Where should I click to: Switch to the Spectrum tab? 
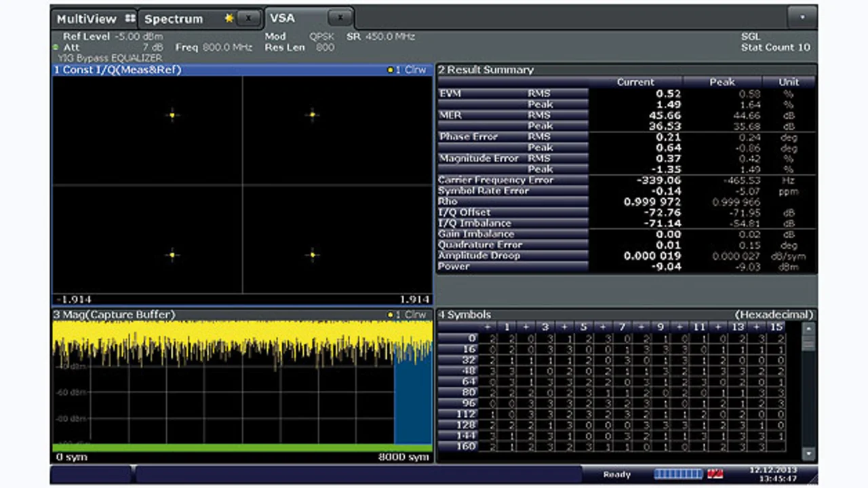pos(174,19)
